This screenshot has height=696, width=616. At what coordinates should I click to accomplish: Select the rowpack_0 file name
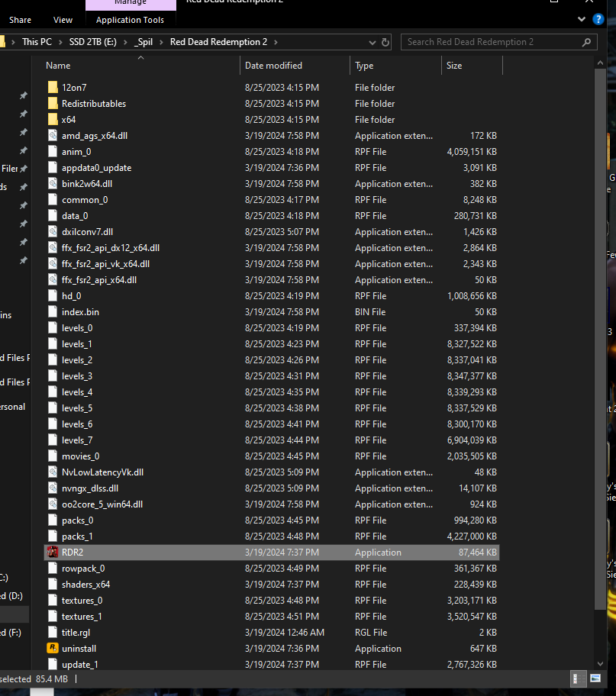[x=83, y=569]
